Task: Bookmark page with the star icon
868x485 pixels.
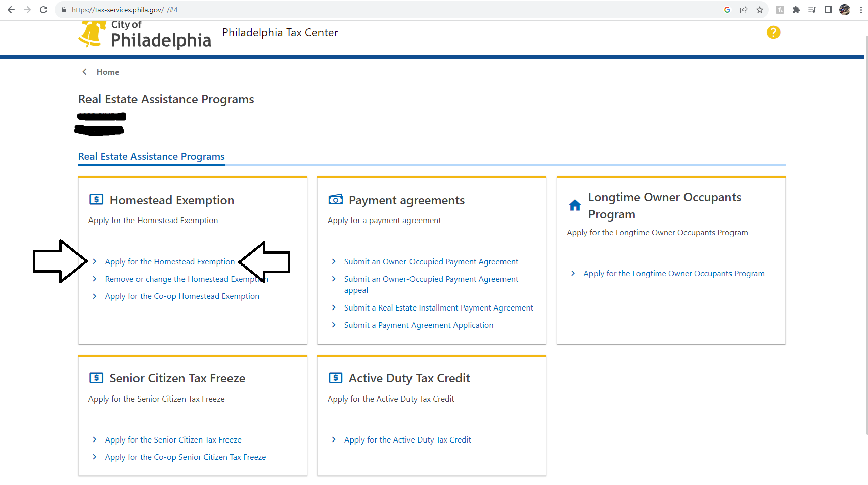Action: (760, 10)
